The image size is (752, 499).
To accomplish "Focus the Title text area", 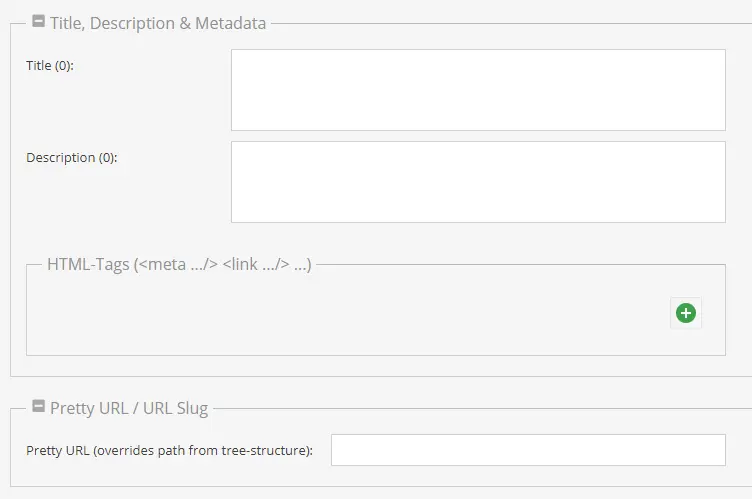I will 478,90.
